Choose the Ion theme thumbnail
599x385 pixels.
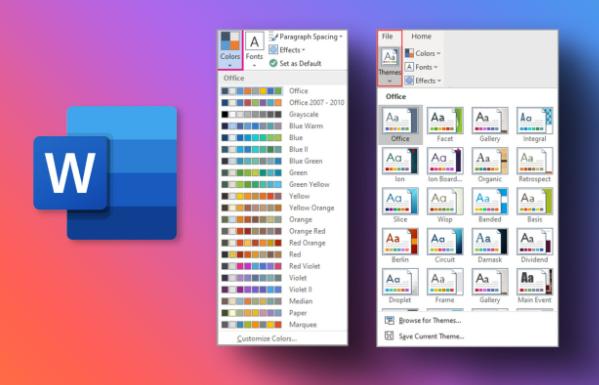tap(400, 165)
